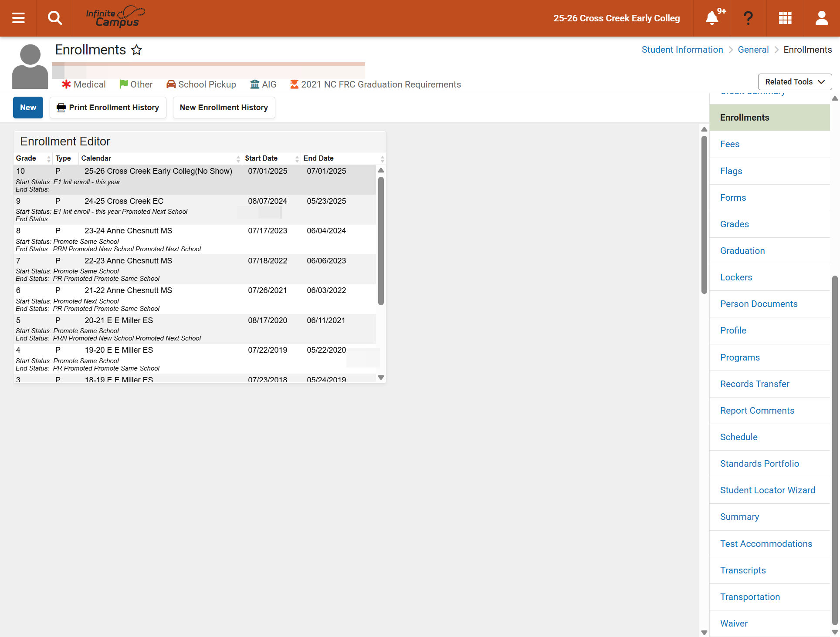Select the Enrollments sidebar item
Viewport: 840px width, 637px height.
tap(770, 118)
